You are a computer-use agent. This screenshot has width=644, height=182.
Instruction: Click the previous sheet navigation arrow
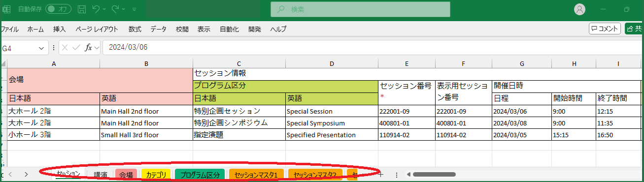coord(10,174)
